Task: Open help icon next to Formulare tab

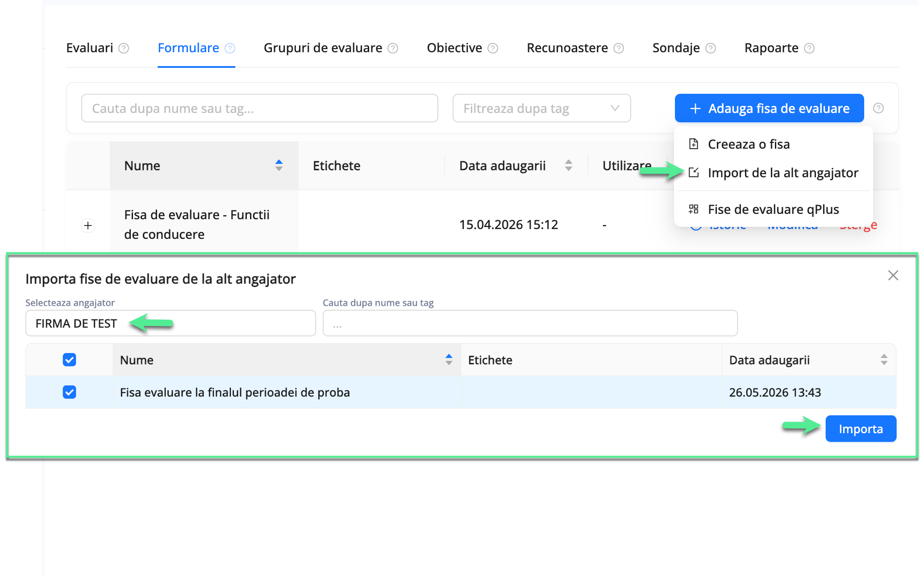Action: [x=230, y=48]
